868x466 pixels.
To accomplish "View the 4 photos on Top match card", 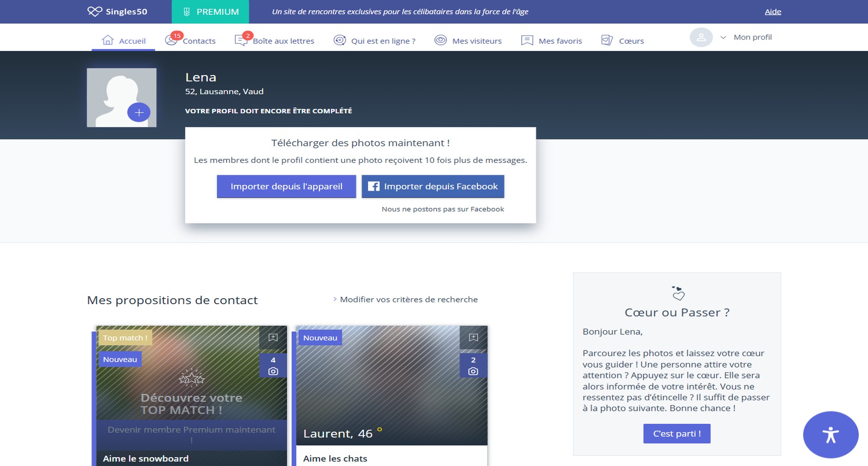I will coord(273,365).
